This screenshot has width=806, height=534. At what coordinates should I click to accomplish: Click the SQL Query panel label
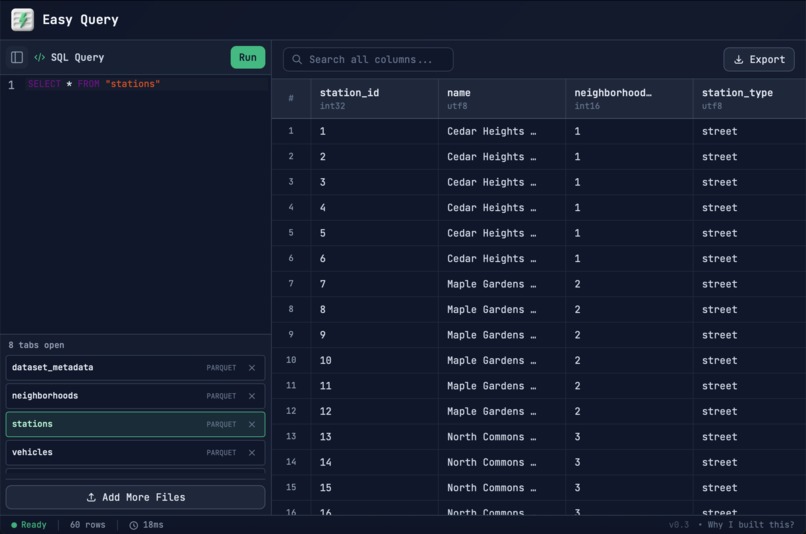click(77, 57)
